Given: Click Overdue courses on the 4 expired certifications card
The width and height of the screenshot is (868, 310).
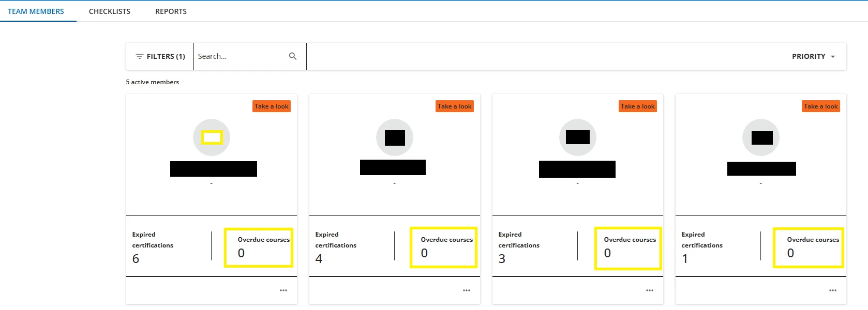Looking at the screenshot, I should tap(447, 240).
